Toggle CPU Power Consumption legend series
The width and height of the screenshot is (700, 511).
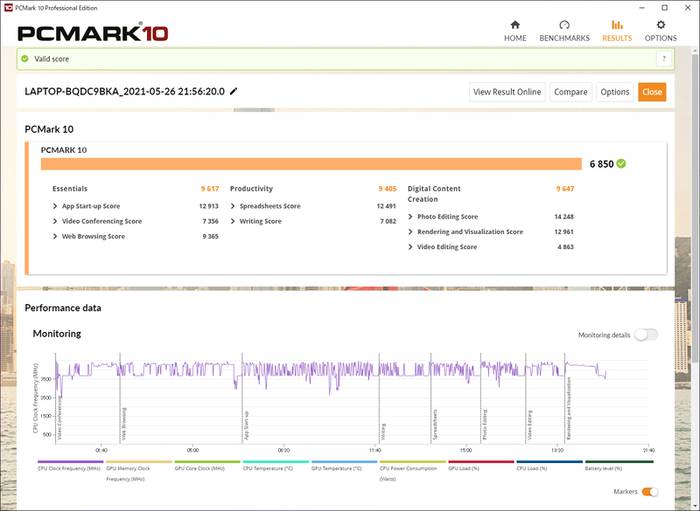pos(412,472)
